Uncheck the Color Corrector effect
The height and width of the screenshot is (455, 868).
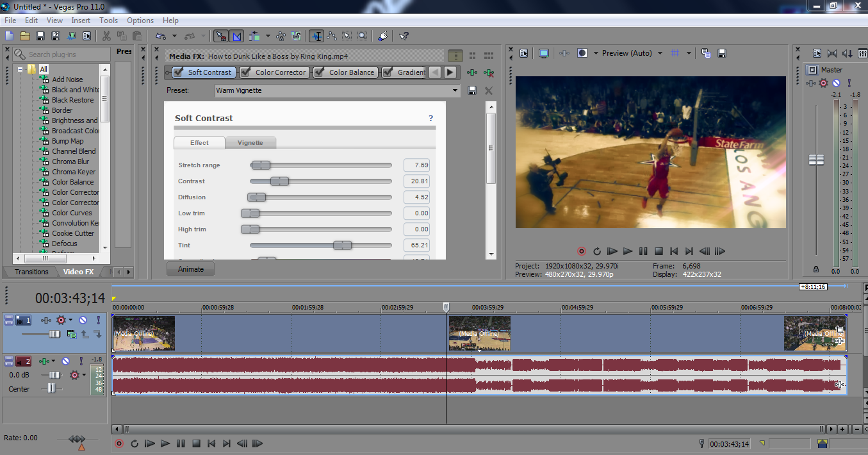coord(245,72)
